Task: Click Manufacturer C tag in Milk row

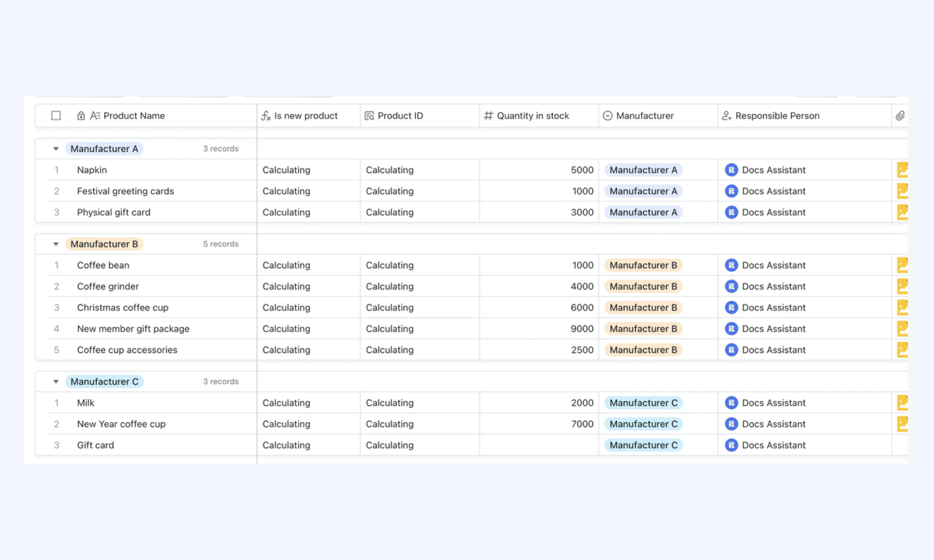Action: (644, 403)
